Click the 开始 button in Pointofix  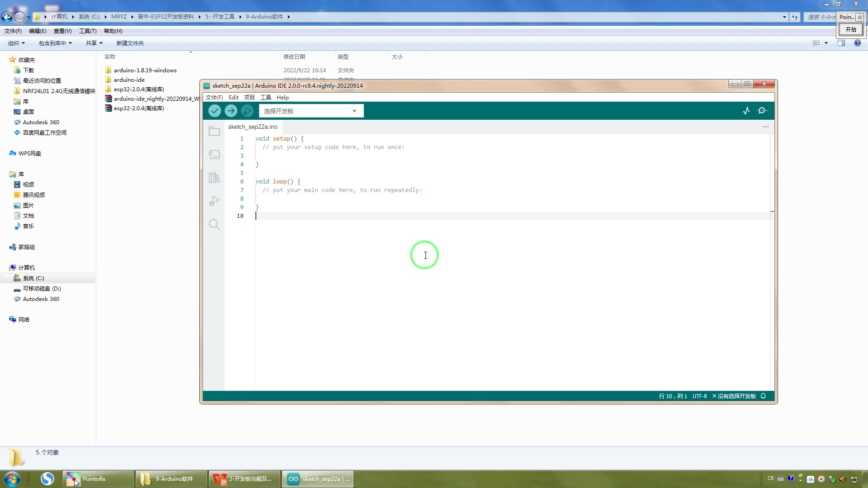(851, 30)
